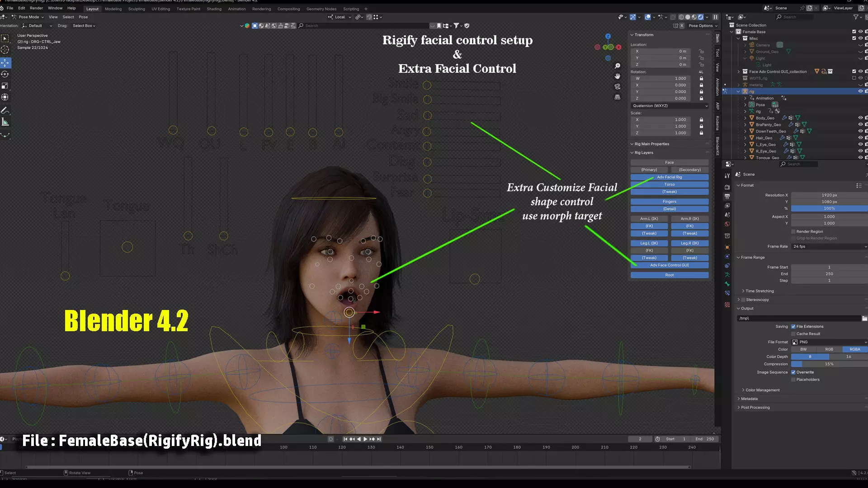
Task: Select the Rotate tool in viewport toolbar
Action: (x=5, y=74)
